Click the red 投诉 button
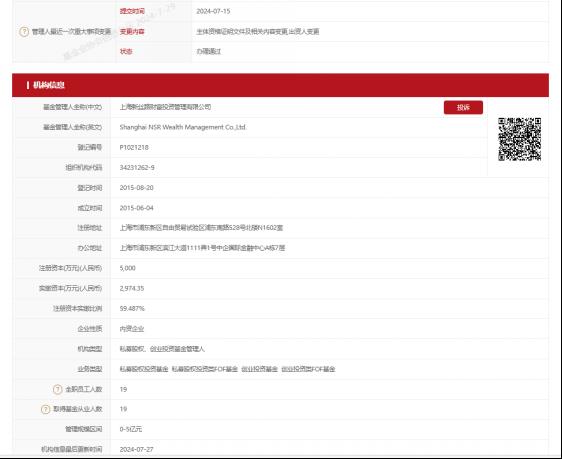 click(463, 107)
